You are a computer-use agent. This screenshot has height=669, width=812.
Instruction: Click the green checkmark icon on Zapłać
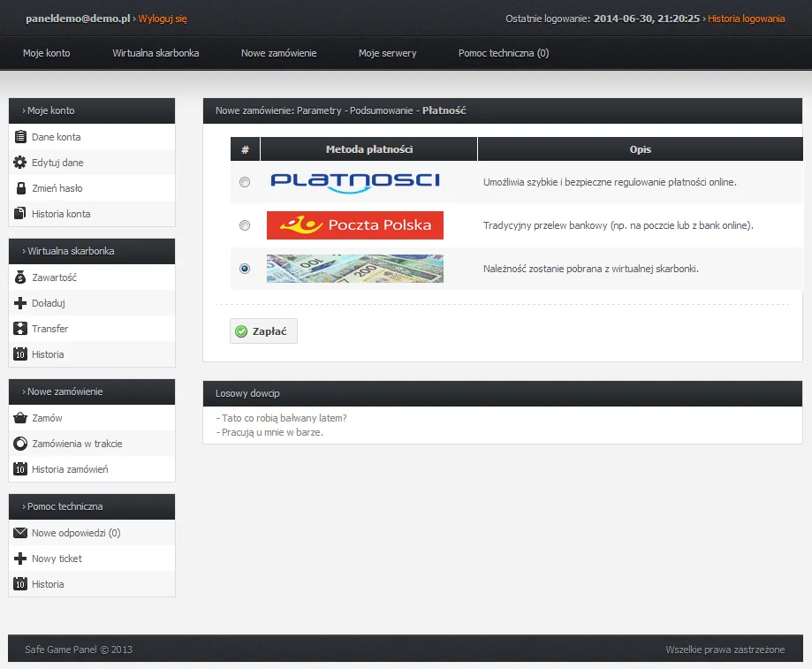coord(241,331)
